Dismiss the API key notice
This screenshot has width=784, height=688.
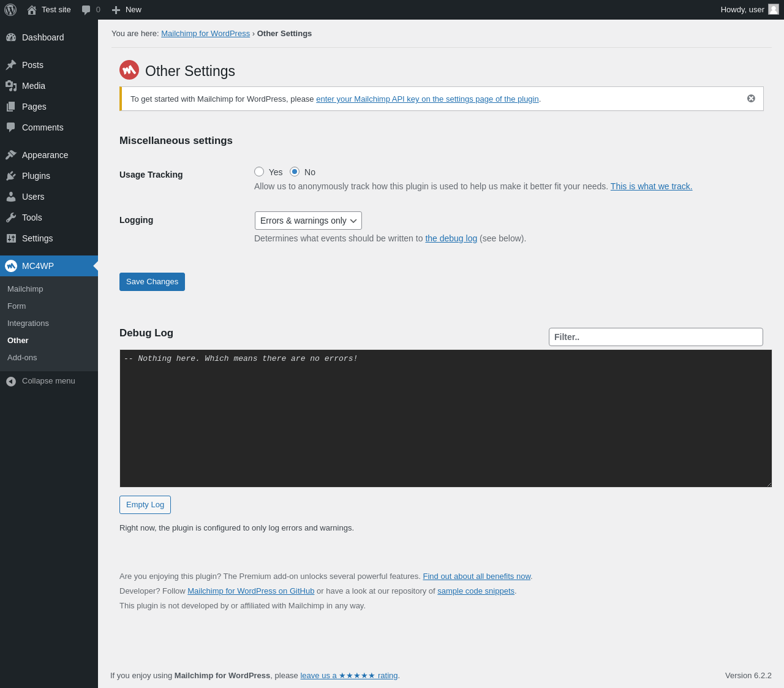[751, 99]
